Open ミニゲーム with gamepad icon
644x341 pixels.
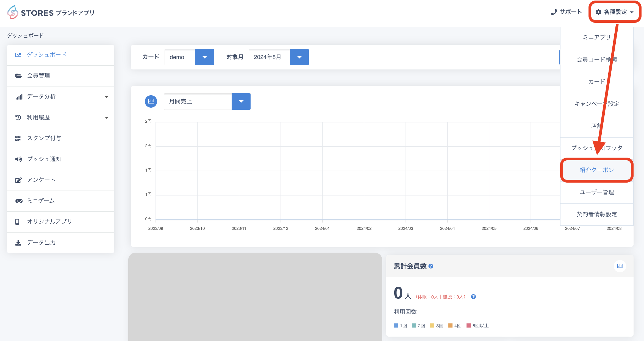click(x=41, y=201)
